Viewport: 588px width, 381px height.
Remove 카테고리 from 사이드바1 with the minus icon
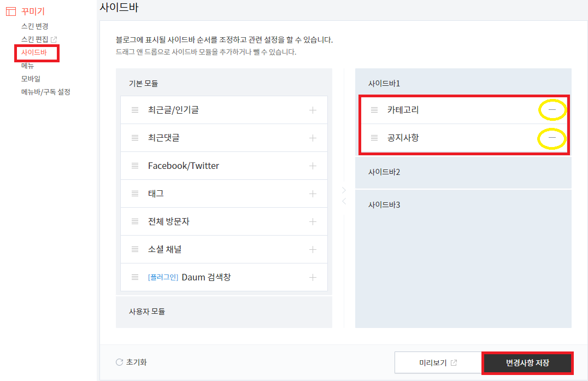pos(552,110)
